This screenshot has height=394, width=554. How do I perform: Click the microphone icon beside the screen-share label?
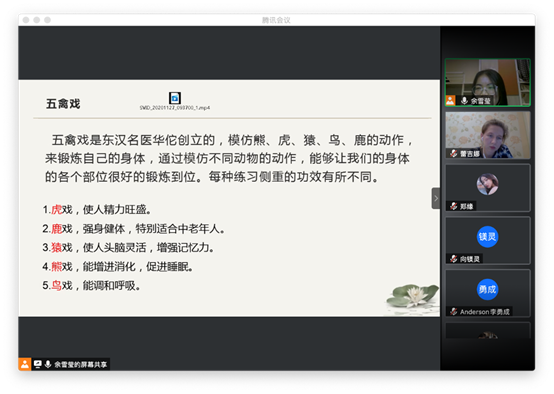pos(48,364)
